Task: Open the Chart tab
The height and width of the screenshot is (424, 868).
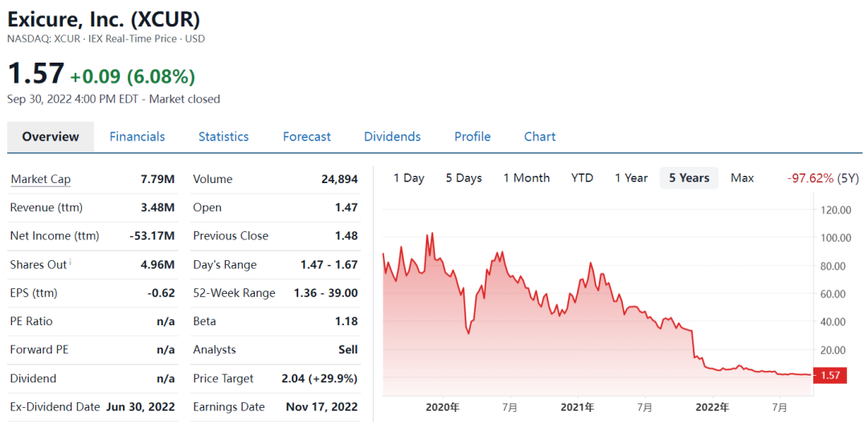Action: point(540,137)
